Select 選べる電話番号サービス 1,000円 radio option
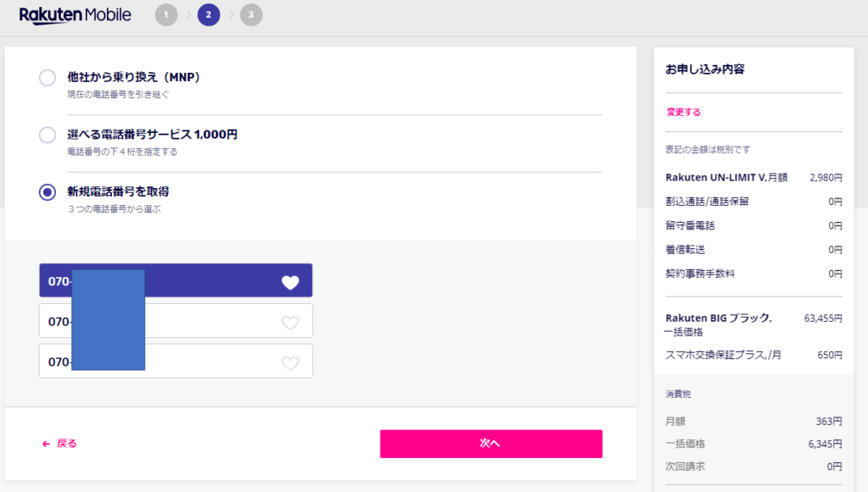The image size is (868, 492). point(47,135)
